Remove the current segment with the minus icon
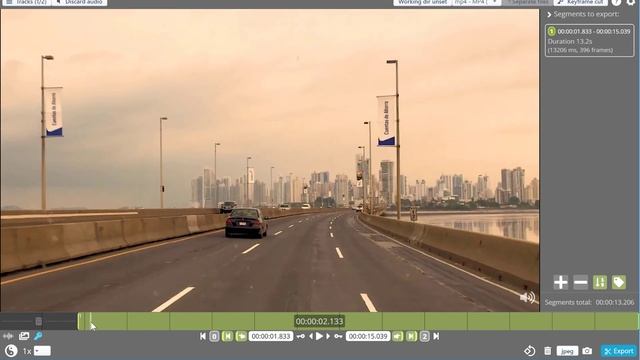Image resolution: width=640 pixels, height=360 pixels. [x=580, y=282]
